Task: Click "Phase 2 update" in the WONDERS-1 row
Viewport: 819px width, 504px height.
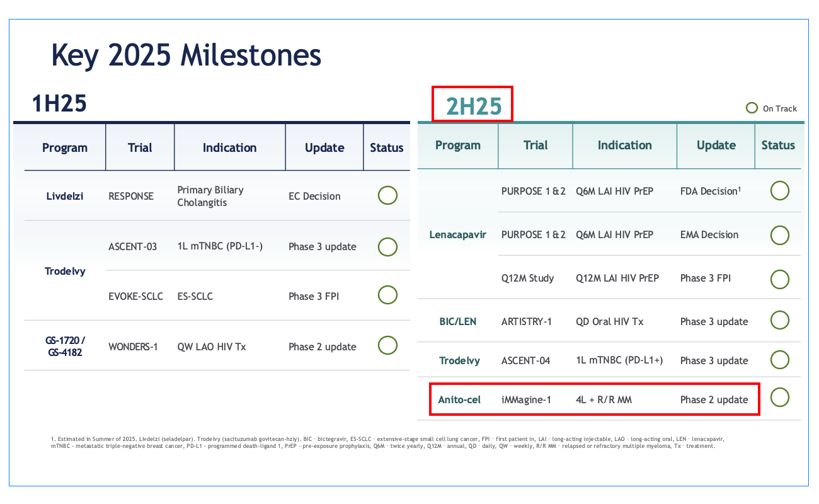Action: 323,346
